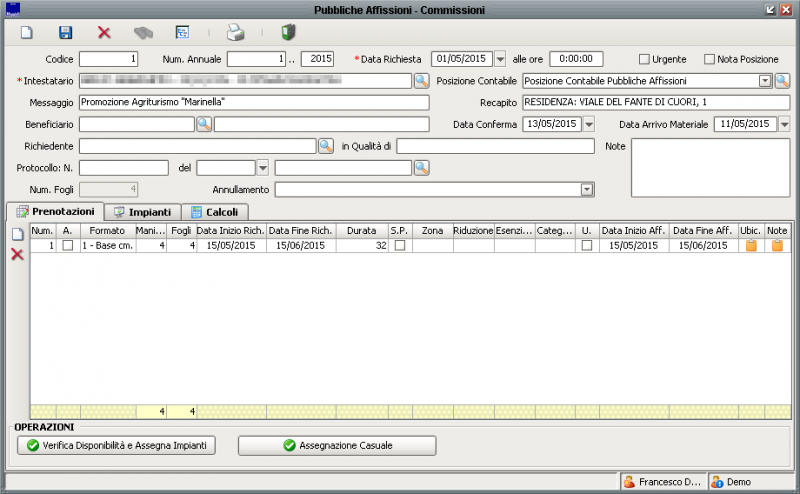Click inside the Note text area
Image resolution: width=800 pixels, height=494 pixels.
pyautogui.click(x=710, y=167)
